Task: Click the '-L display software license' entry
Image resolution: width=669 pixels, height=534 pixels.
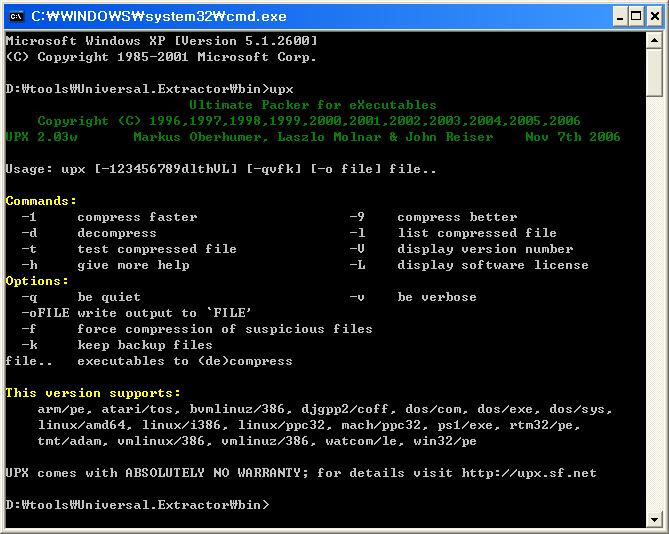Action: (469, 265)
